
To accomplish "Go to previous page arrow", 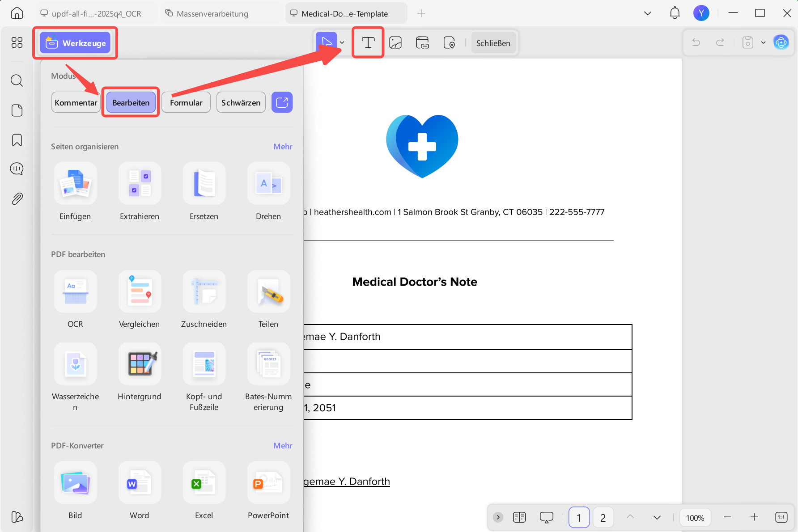I will pyautogui.click(x=630, y=517).
